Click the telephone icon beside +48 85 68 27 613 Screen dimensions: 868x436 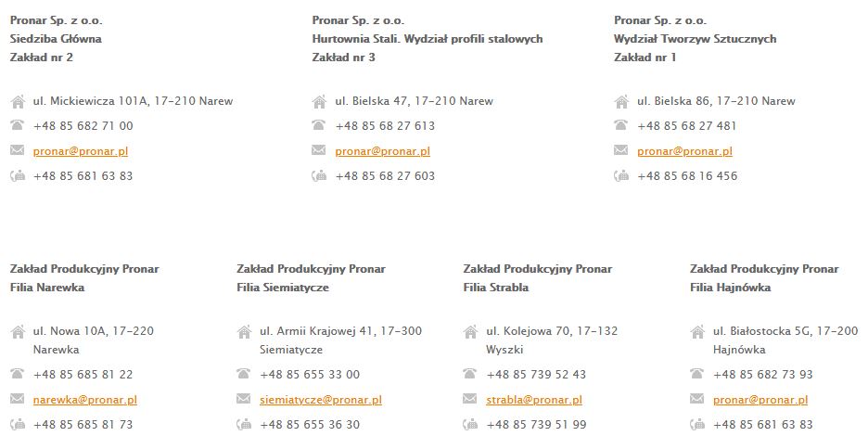click(320, 126)
